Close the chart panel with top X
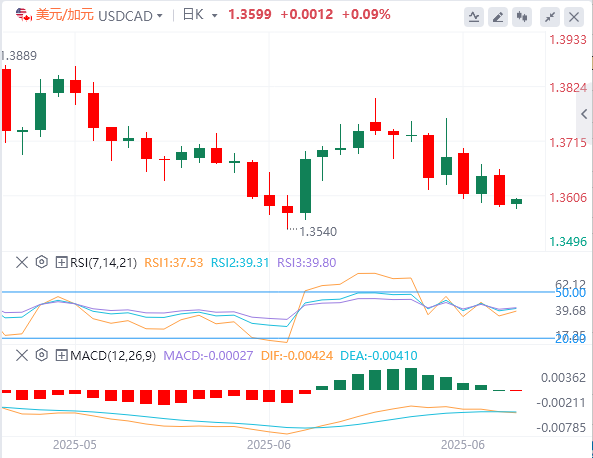 pos(574,17)
